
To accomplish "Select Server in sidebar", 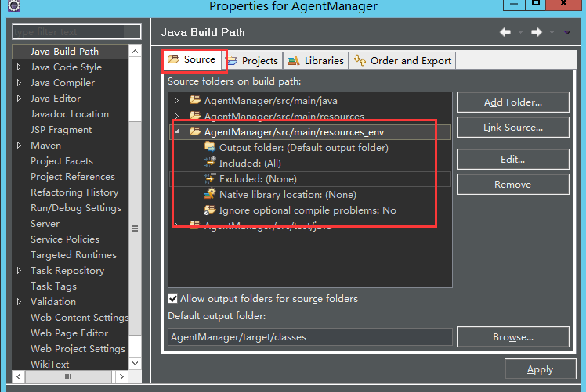I will (x=45, y=224).
